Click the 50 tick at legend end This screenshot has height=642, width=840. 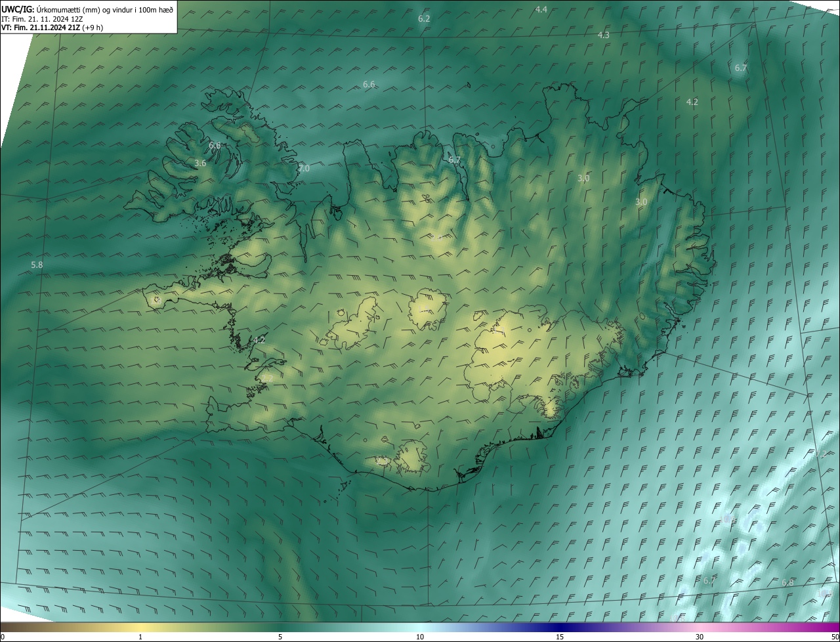click(835, 637)
